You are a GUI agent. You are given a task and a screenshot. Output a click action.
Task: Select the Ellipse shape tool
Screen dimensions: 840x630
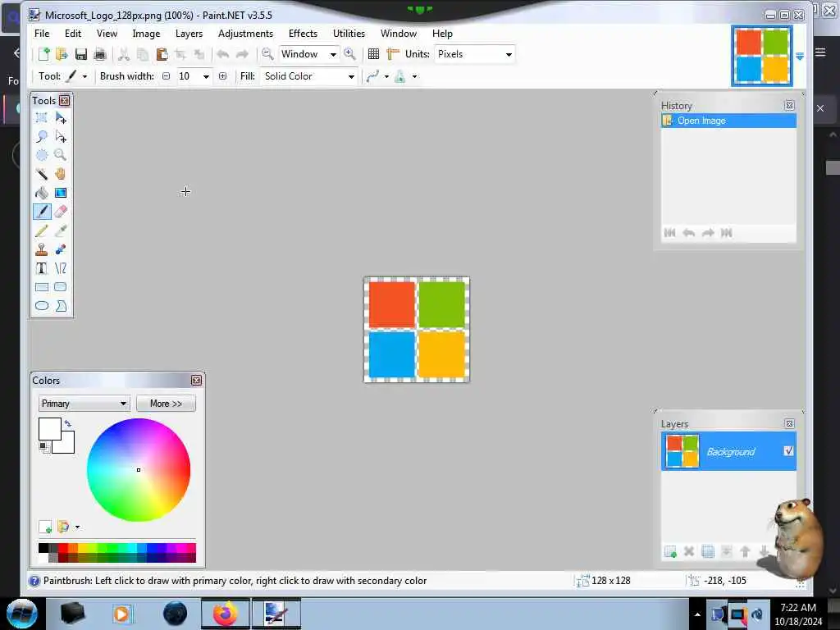pos(42,306)
